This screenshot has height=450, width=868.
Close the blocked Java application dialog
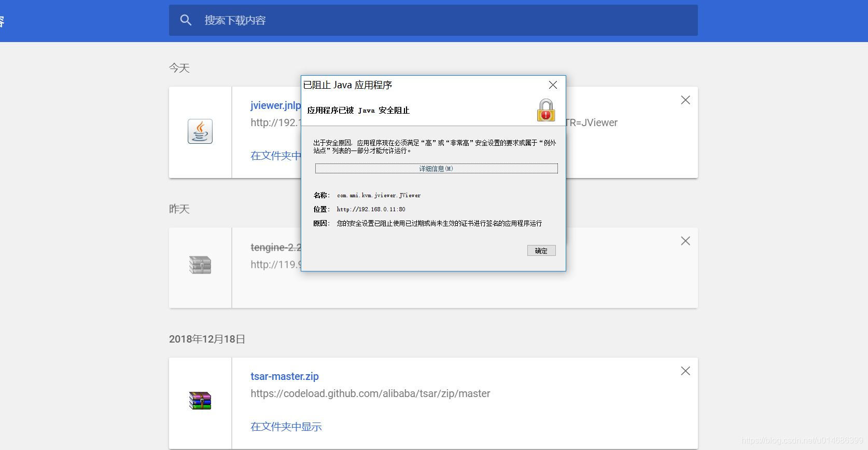553,85
